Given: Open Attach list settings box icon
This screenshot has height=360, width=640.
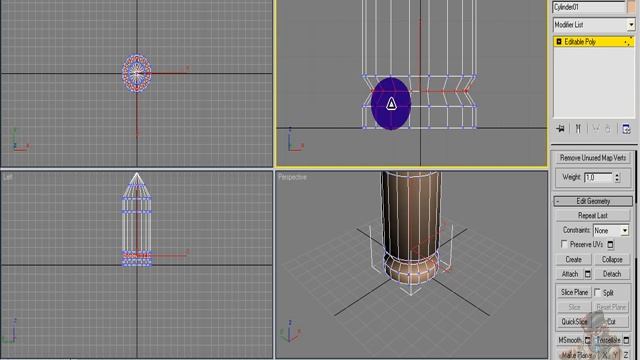Looking at the screenshot, I should [x=587, y=274].
